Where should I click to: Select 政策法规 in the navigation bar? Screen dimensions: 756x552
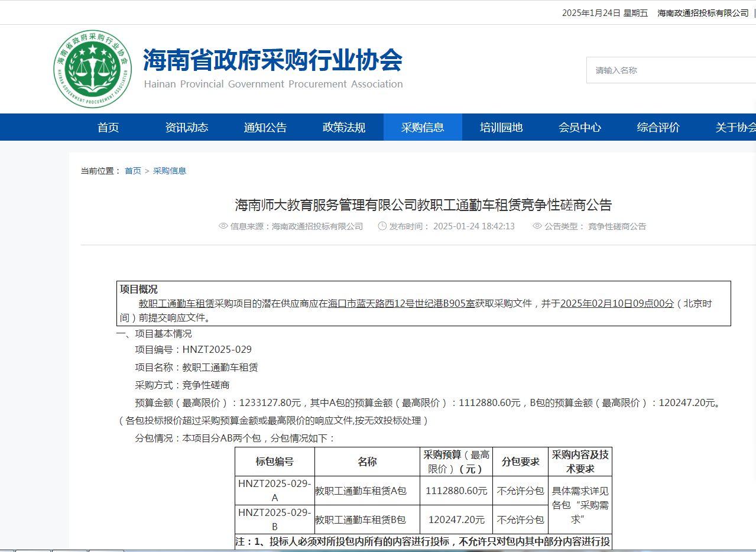click(x=344, y=128)
